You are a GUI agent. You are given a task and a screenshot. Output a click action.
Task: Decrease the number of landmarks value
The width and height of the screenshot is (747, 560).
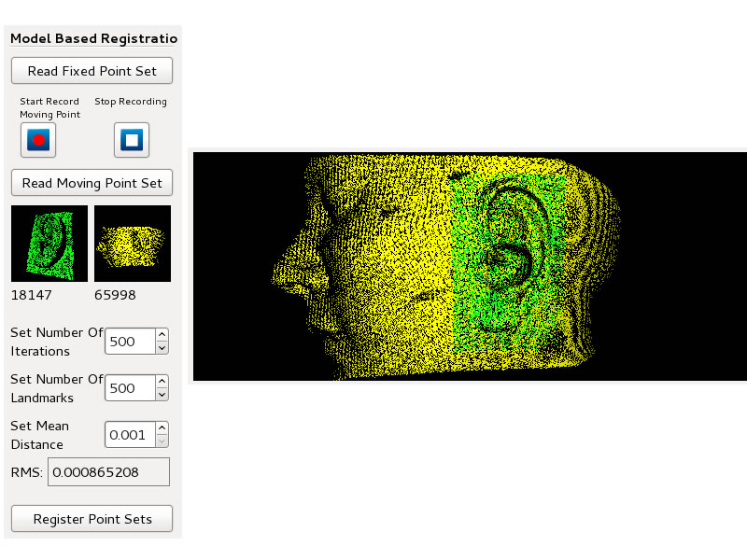click(x=162, y=394)
